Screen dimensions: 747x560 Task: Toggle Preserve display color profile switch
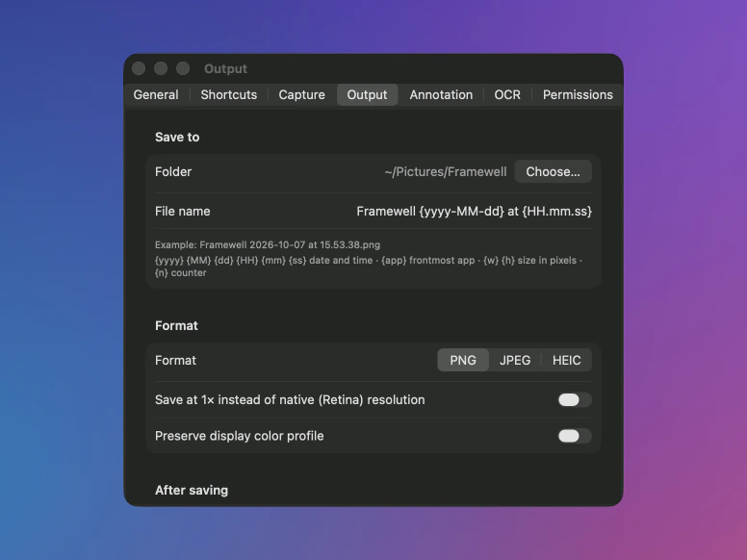[x=575, y=436]
